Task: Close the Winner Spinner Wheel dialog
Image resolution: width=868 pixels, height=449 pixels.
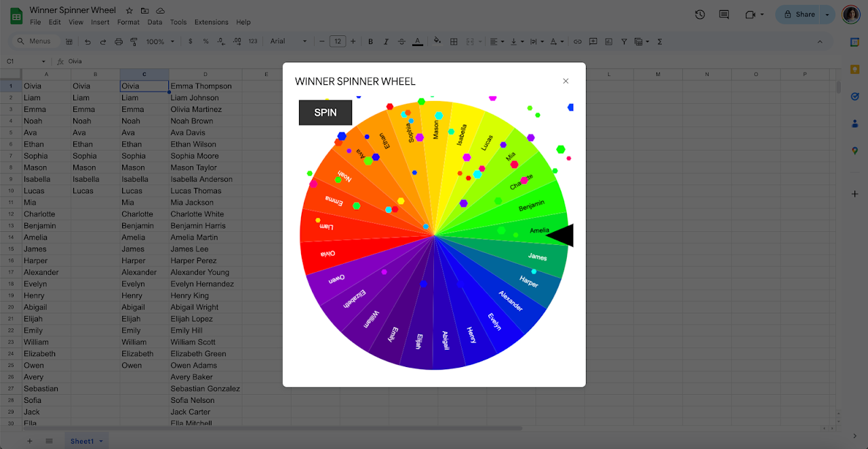Action: pyautogui.click(x=566, y=81)
